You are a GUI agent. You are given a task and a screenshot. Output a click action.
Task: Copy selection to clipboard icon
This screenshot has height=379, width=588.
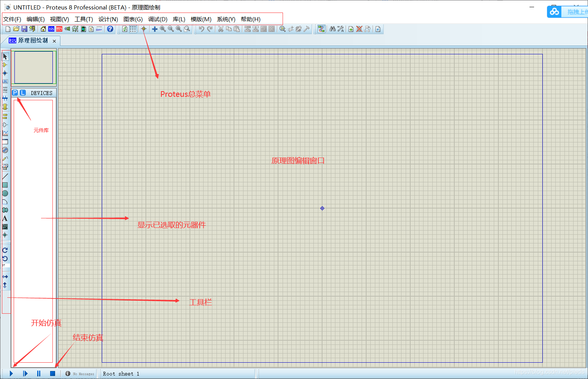coord(229,29)
